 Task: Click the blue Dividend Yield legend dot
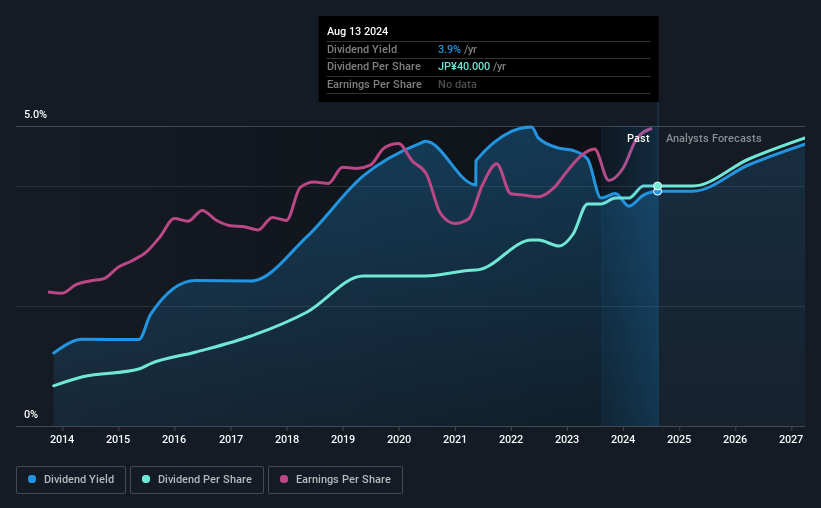pyautogui.click(x=32, y=479)
